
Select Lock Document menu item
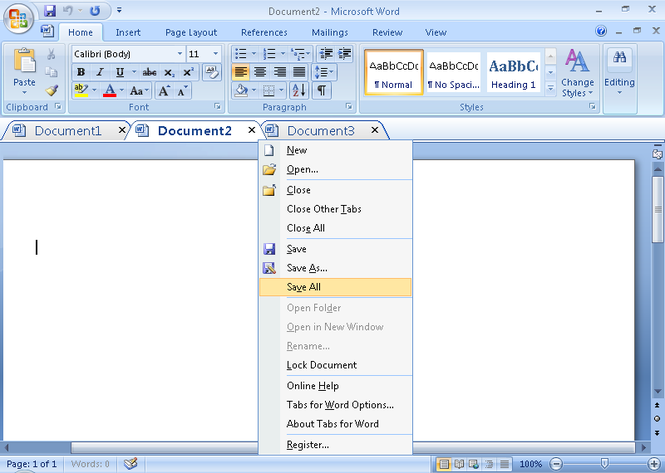[x=335, y=365]
